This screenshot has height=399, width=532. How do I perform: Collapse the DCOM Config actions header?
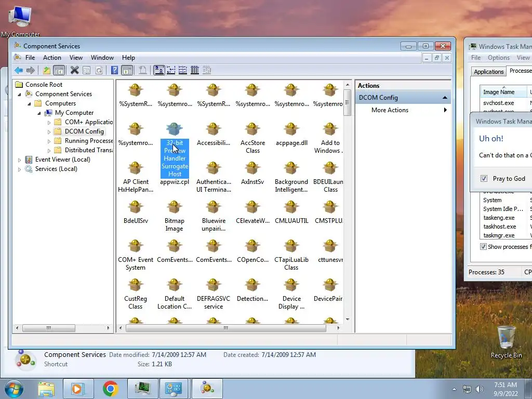[x=445, y=98]
